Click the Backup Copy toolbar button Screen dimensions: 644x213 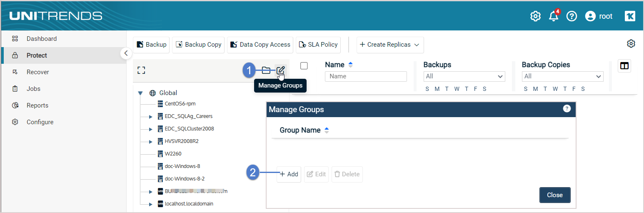coord(198,45)
